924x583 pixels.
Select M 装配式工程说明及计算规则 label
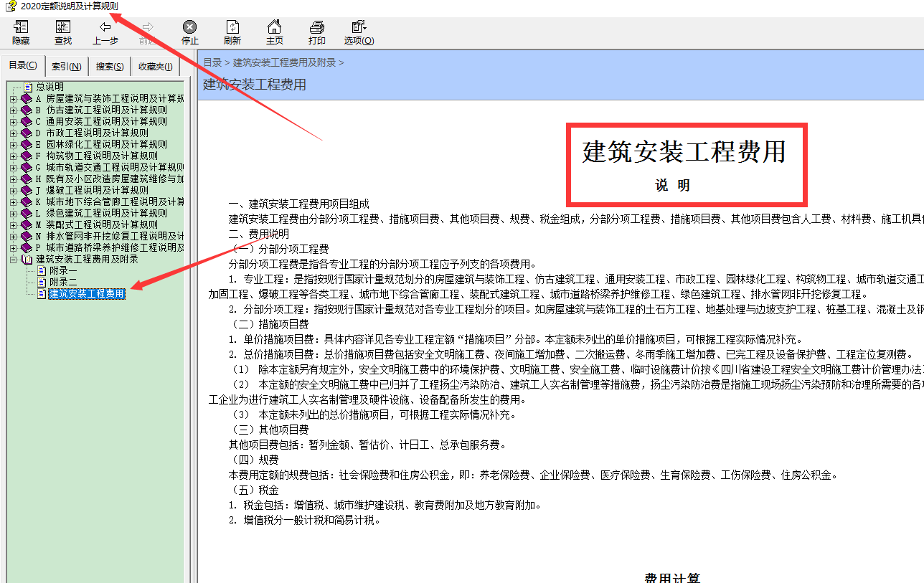[x=97, y=225]
